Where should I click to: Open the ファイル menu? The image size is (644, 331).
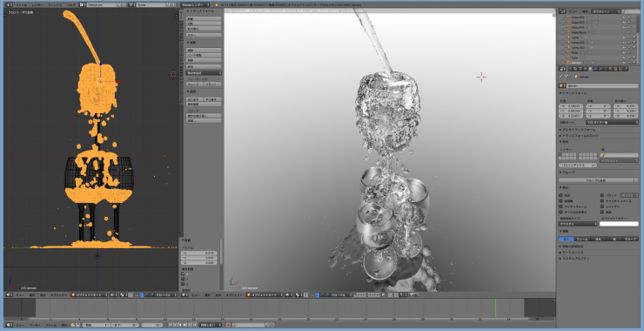21,4
